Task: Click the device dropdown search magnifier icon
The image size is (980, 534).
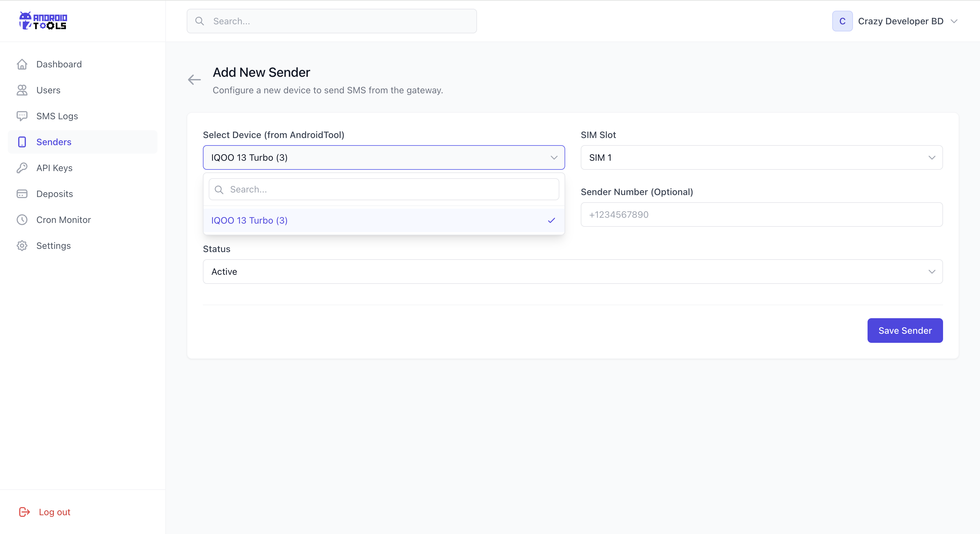Action: pos(219,190)
